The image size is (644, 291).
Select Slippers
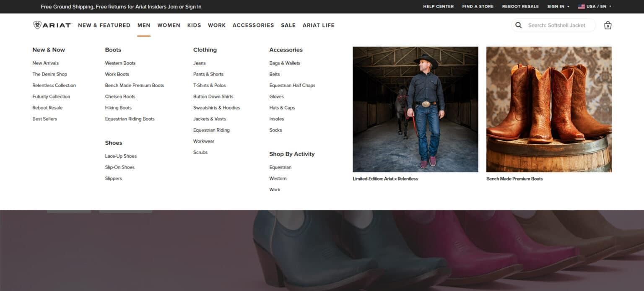(113, 178)
